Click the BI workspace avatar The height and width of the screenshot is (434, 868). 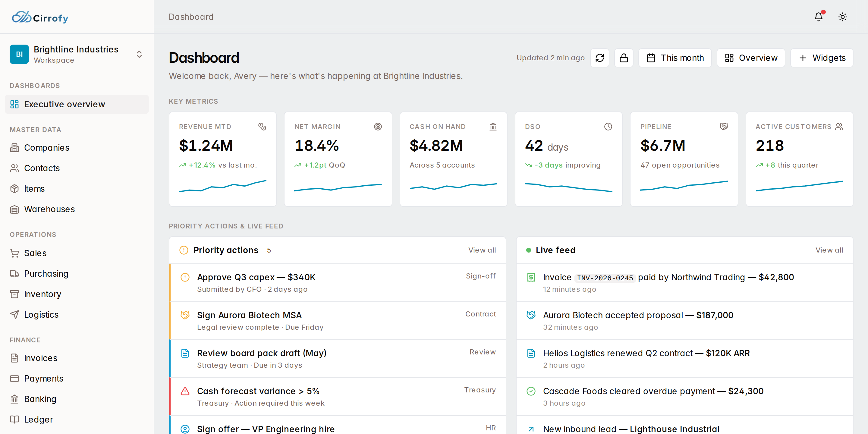coord(19,54)
